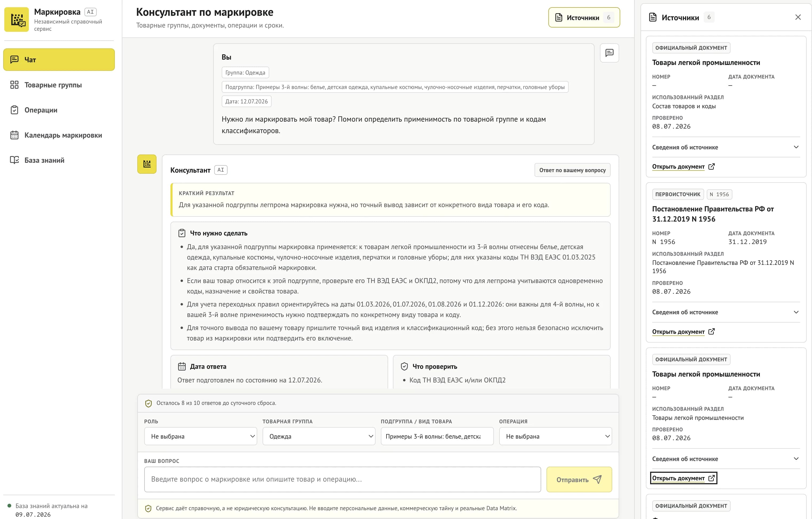Click the Подгруппа: Примеры 3-й волны tag
The height and width of the screenshot is (519, 812).
click(395, 87)
